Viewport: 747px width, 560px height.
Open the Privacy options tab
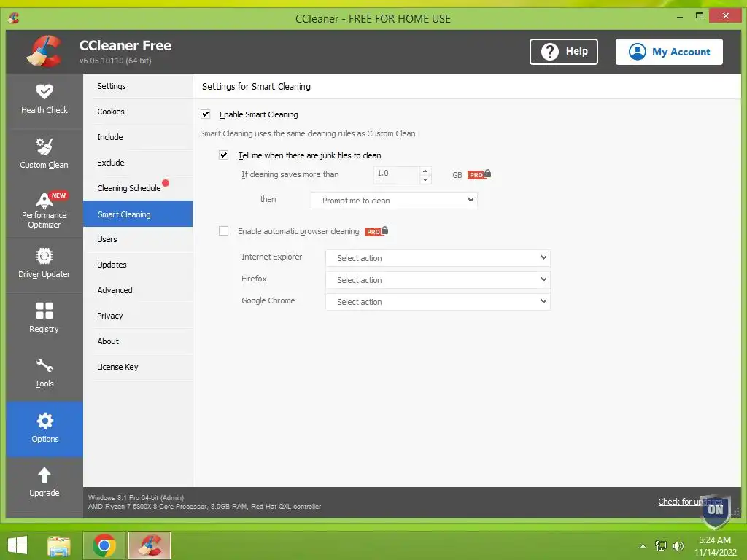[138, 316]
